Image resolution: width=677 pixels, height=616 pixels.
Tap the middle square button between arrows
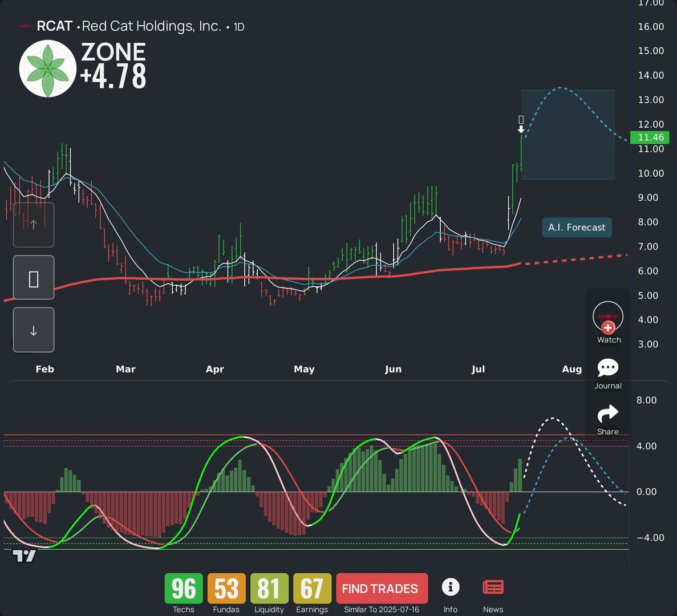click(x=34, y=277)
